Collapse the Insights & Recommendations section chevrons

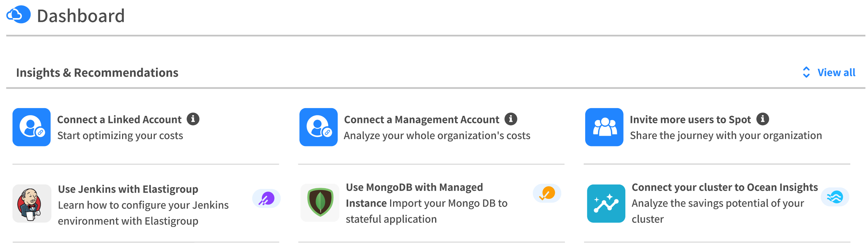click(x=806, y=72)
